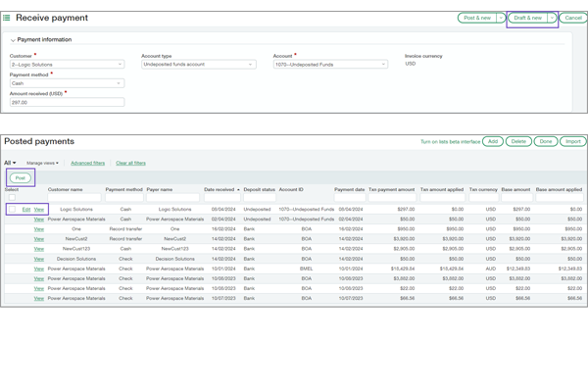588x392 pixels.
Task: Open the Account dropdown showing Undeposited Funds
Action: (x=383, y=65)
